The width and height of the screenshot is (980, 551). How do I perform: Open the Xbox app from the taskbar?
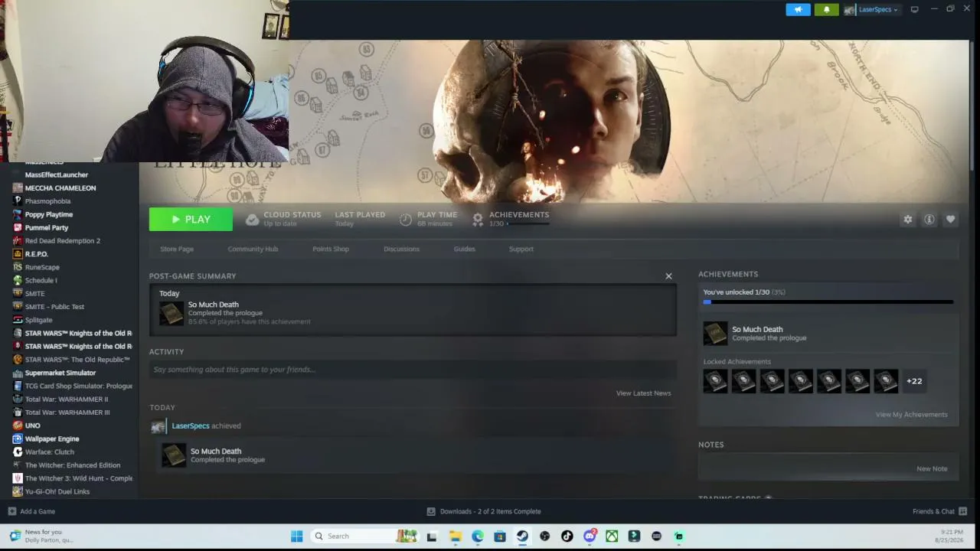click(612, 536)
